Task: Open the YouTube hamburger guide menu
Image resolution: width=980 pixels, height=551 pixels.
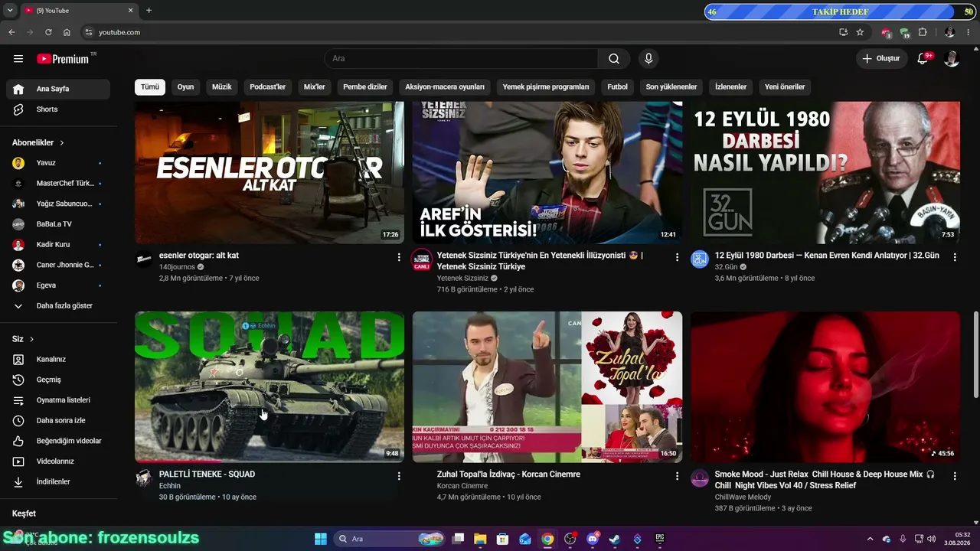Action: coord(18,59)
